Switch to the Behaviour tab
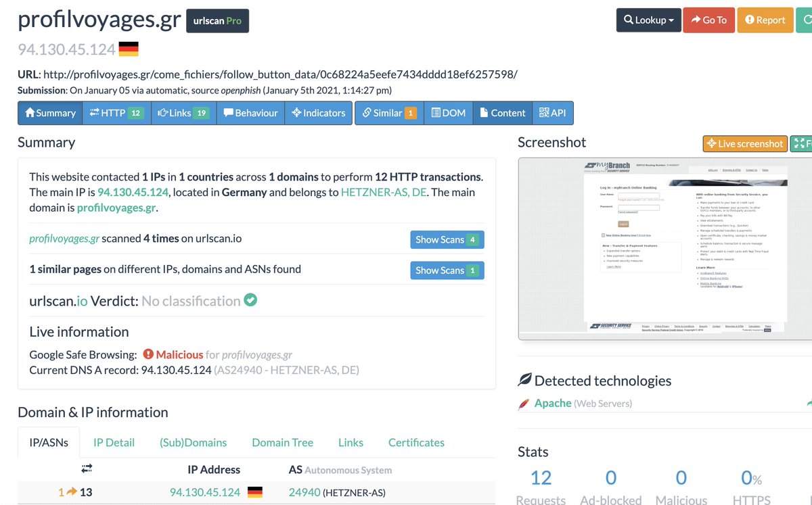812x505 pixels. coord(250,113)
